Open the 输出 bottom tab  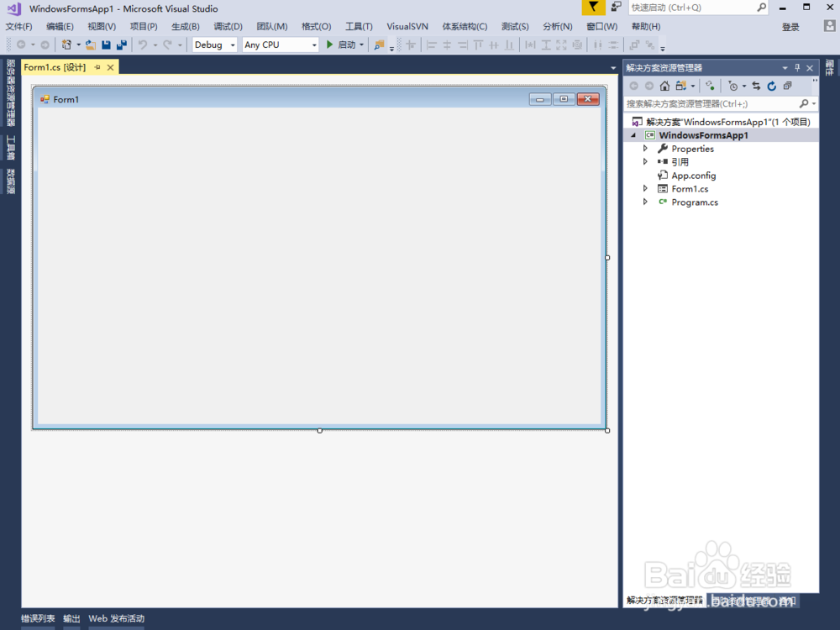(x=71, y=618)
